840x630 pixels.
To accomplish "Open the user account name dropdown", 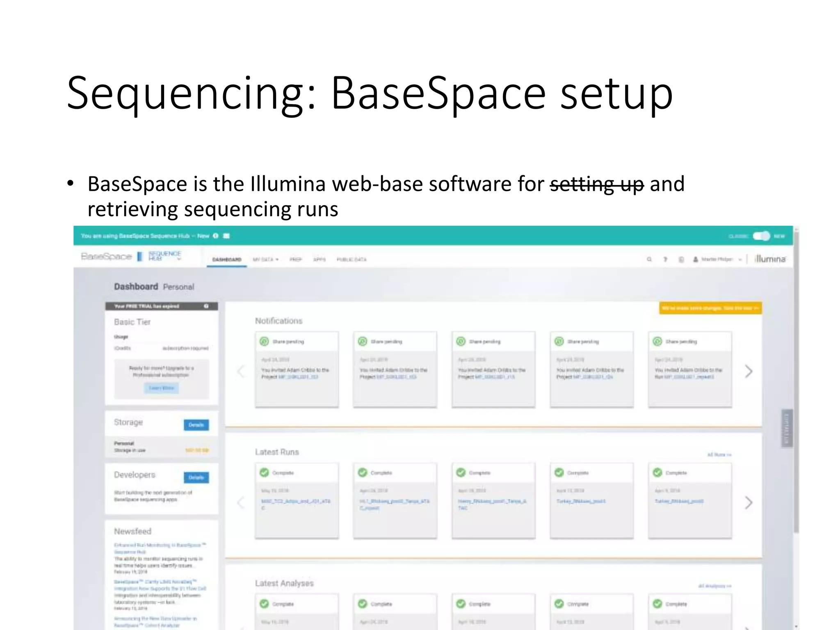I will [x=721, y=259].
